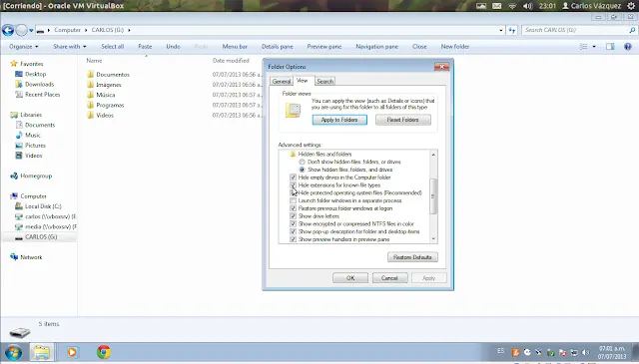This screenshot has height=364, width=639.
Task: Open Network in navigation pane
Action: [x=31, y=257]
